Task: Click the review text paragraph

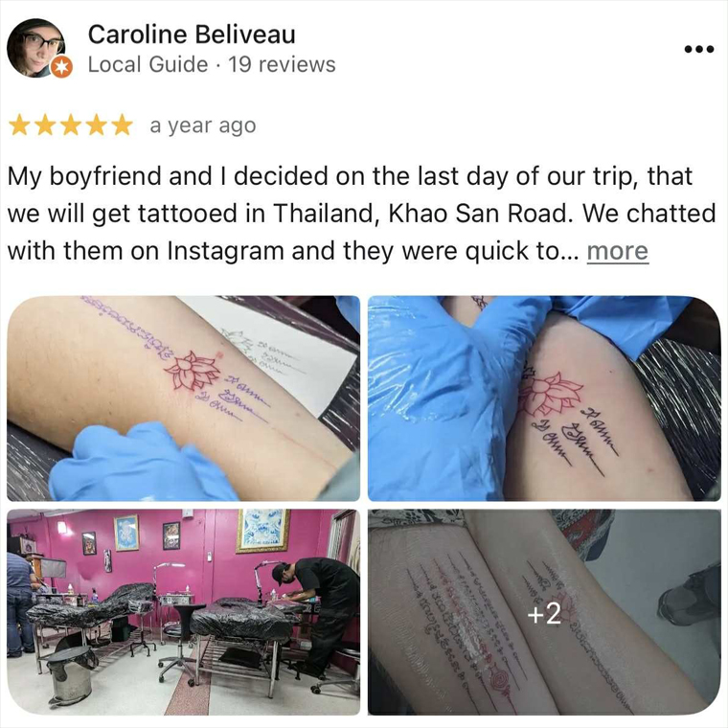Action: tap(362, 214)
